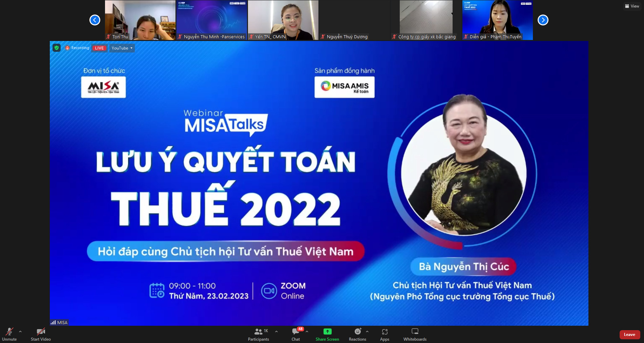Image resolution: width=644 pixels, height=343 pixels.
Task: Select Diễn giả - Phạm Thị Tuyến thumbnail
Action: (498, 20)
